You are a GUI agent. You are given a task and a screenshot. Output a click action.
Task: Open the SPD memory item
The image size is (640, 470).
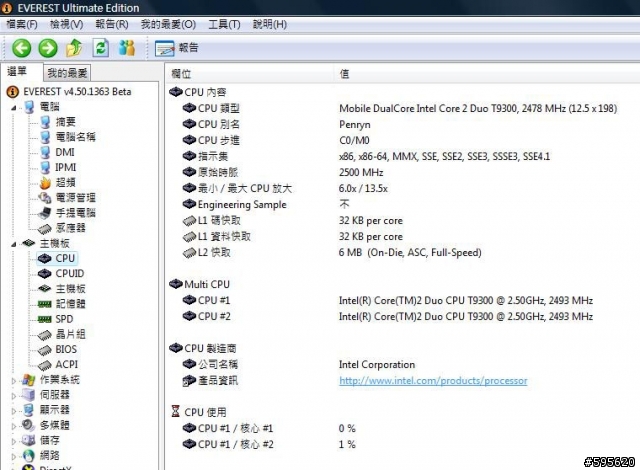click(63, 319)
